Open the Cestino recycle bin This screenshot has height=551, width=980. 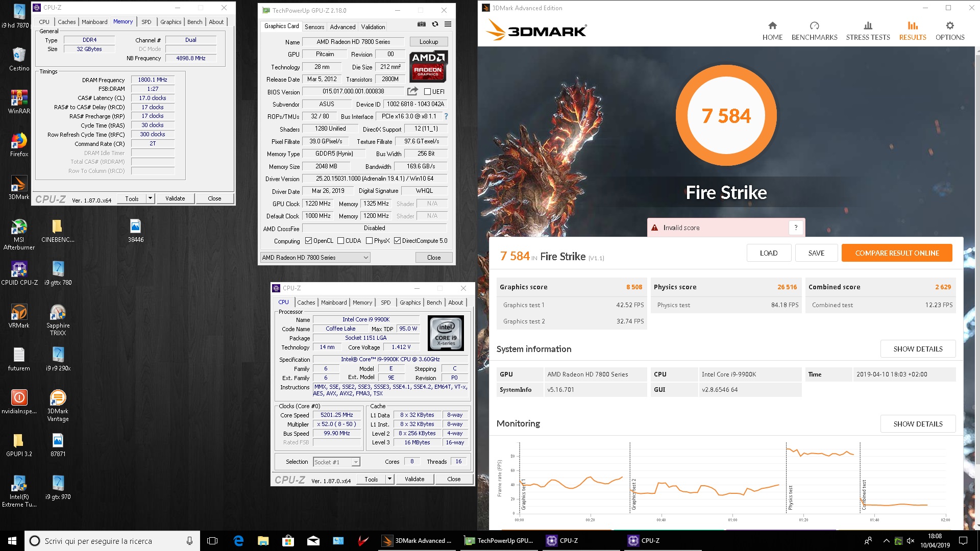pos(19,59)
